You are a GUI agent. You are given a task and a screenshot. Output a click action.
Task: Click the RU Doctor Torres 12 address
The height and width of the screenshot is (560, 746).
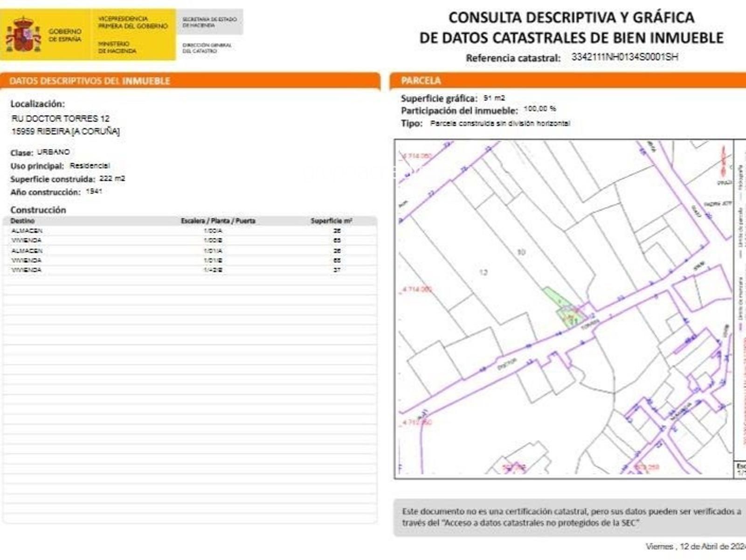pos(61,118)
